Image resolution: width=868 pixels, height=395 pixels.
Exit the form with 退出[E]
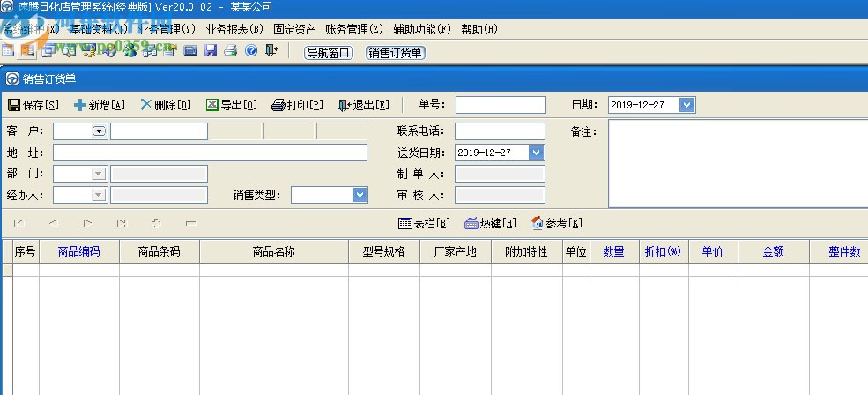[364, 105]
